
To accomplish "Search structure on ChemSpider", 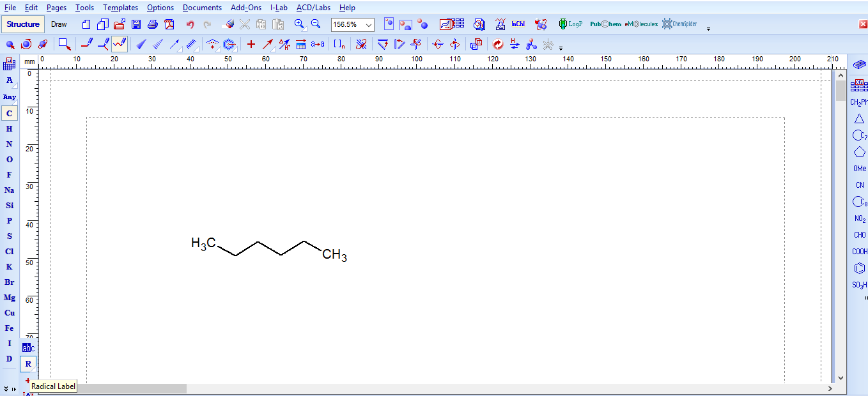I will (679, 24).
